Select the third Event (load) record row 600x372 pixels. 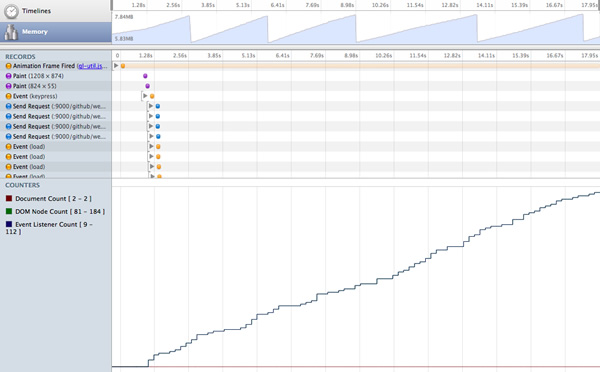pyautogui.click(x=55, y=167)
